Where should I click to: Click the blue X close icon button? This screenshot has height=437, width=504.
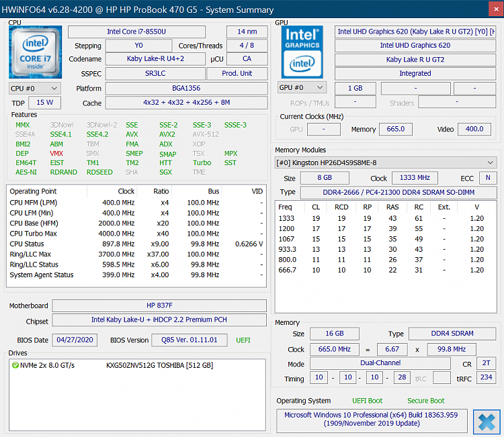[487, 422]
